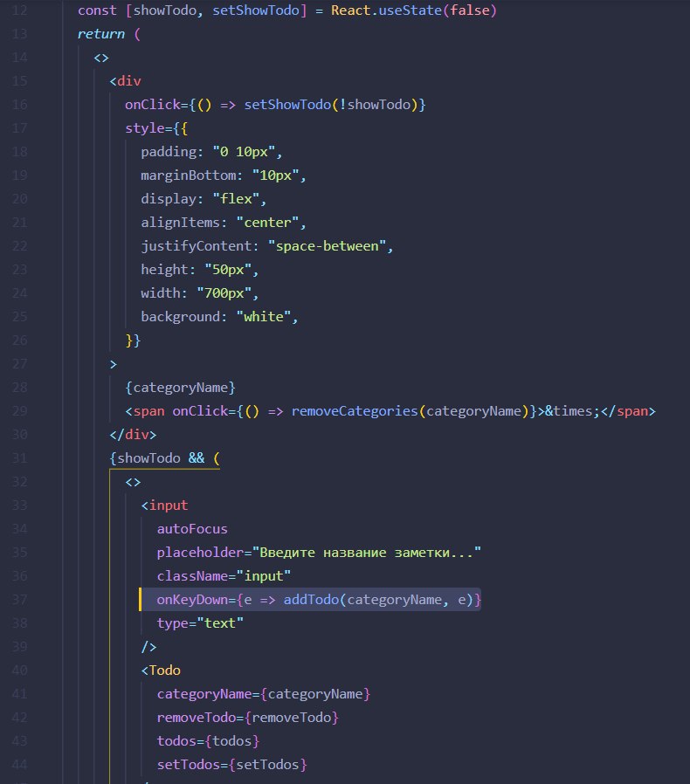
Task: Click the "style={{" attribute on line 17
Action: coord(156,128)
